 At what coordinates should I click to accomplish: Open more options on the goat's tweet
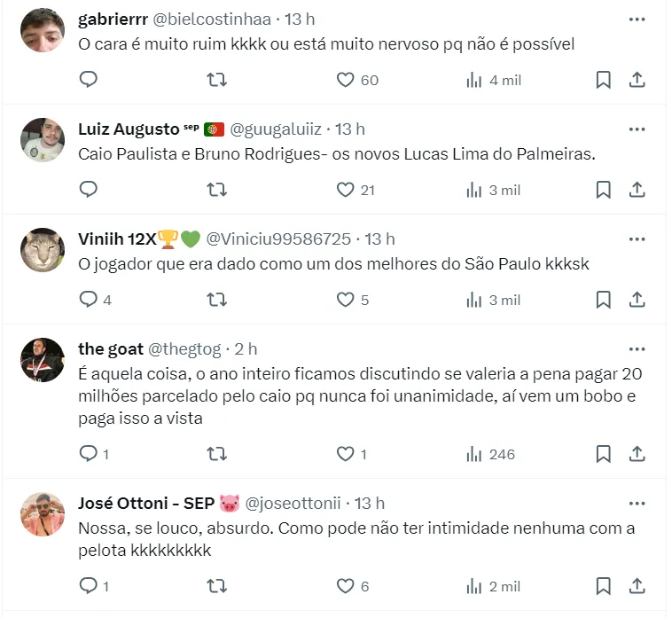click(637, 349)
